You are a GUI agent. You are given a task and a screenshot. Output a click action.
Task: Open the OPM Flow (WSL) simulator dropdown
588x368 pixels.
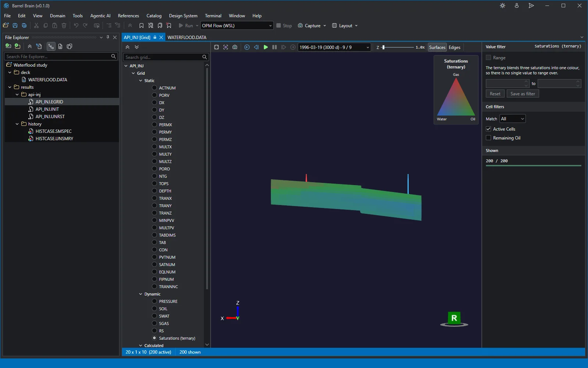click(x=237, y=25)
